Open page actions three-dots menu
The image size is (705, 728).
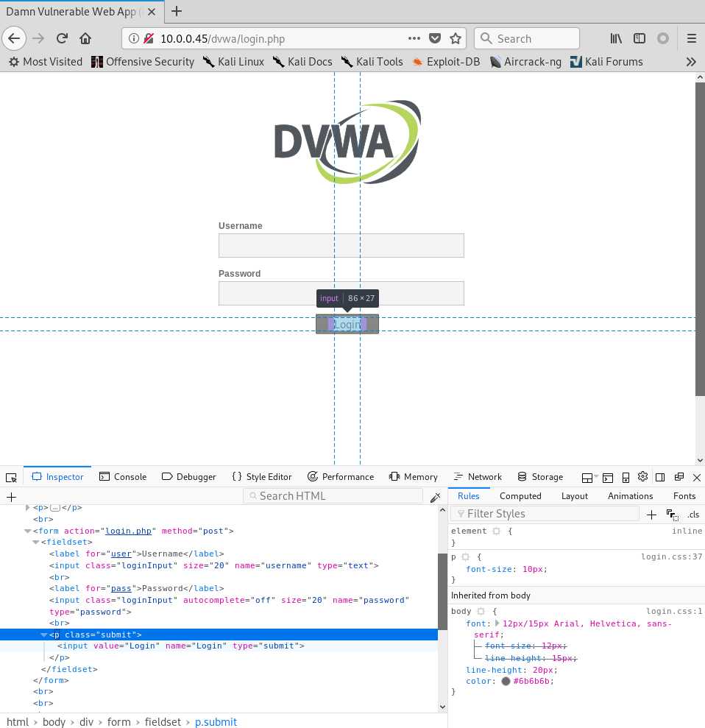(414, 38)
